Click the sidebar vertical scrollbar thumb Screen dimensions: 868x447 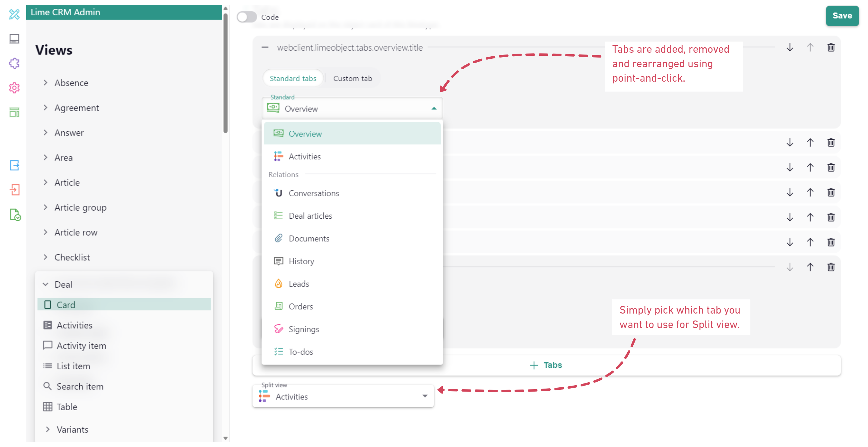tap(225, 74)
